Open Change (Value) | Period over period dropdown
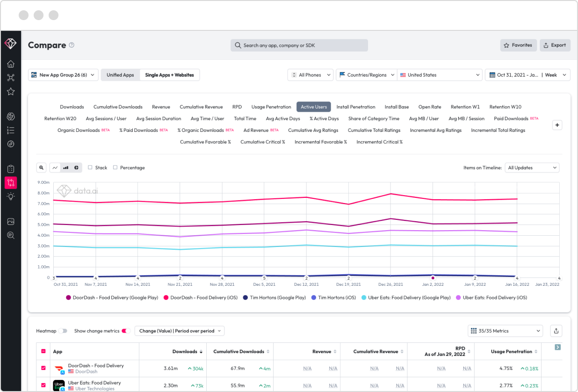 coord(180,331)
